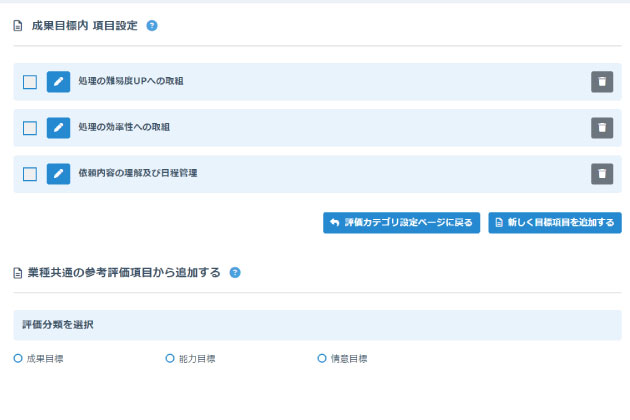Click the 依頼内容の理解及び日程管理 row text

coord(138,174)
